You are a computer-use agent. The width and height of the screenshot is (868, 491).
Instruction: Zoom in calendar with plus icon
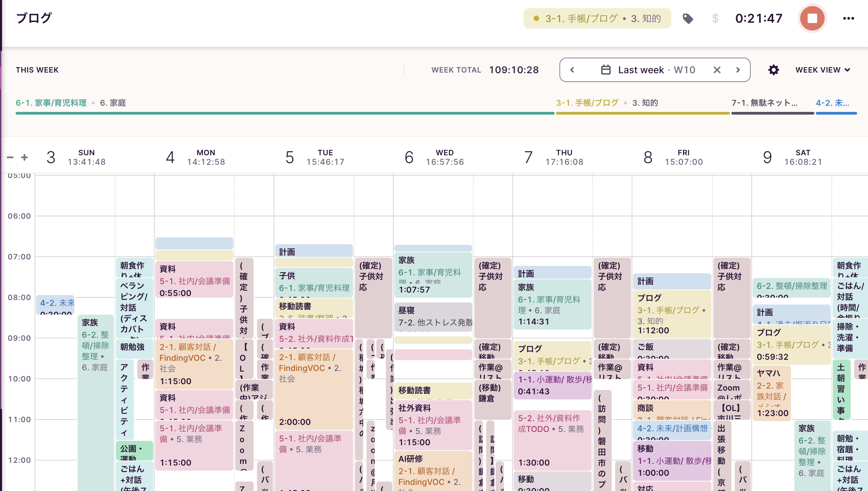24,157
